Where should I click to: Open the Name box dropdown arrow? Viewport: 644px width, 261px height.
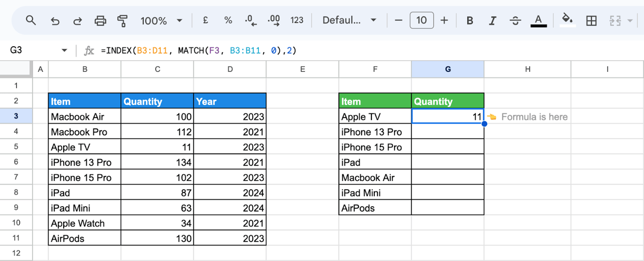point(64,51)
